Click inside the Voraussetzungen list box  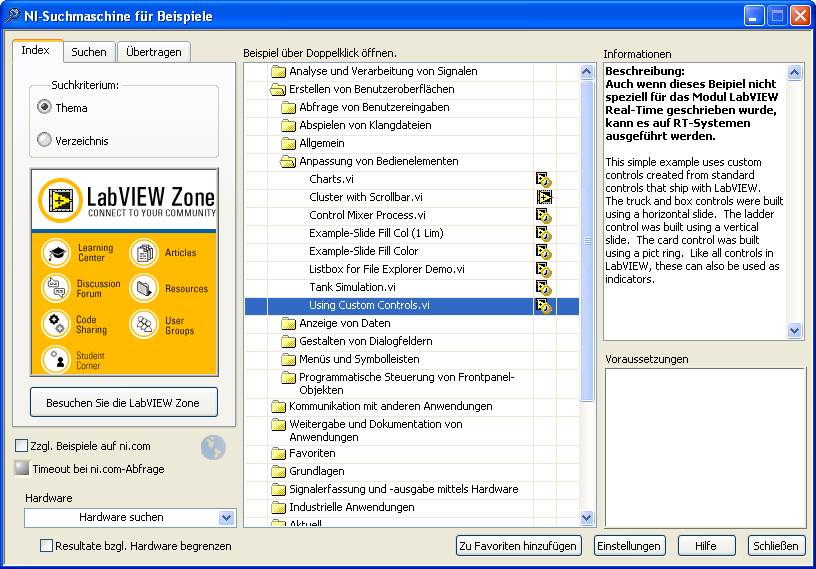705,448
